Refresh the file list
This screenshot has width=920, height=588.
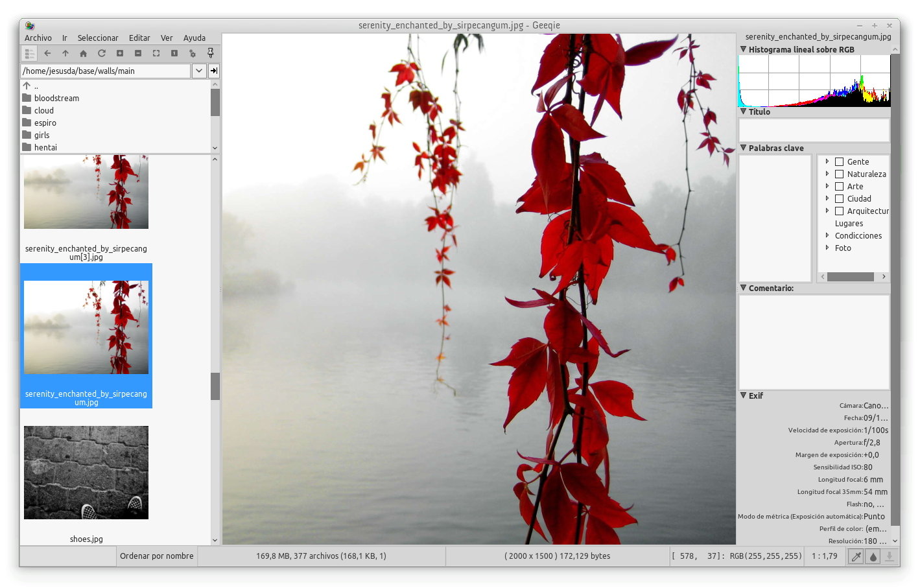point(101,53)
